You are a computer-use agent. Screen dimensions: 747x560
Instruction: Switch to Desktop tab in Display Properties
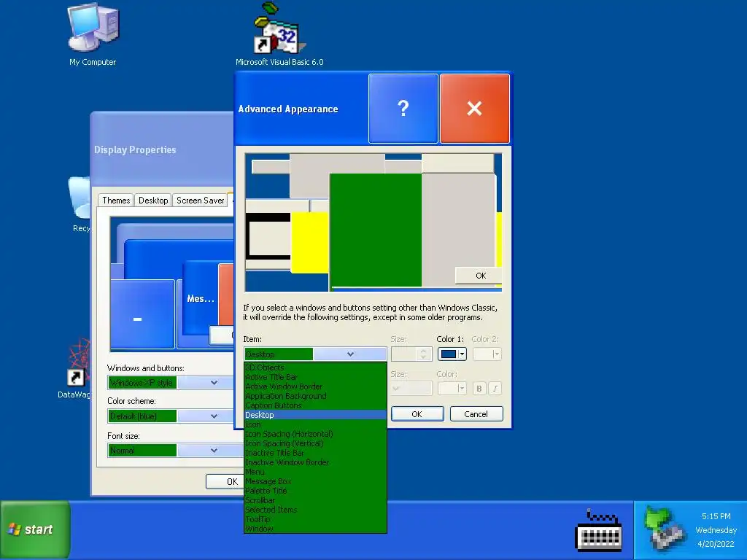point(153,201)
